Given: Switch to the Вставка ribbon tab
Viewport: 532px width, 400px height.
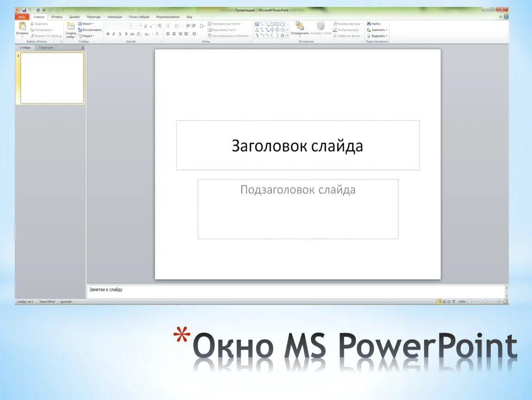Looking at the screenshot, I should tap(56, 17).
